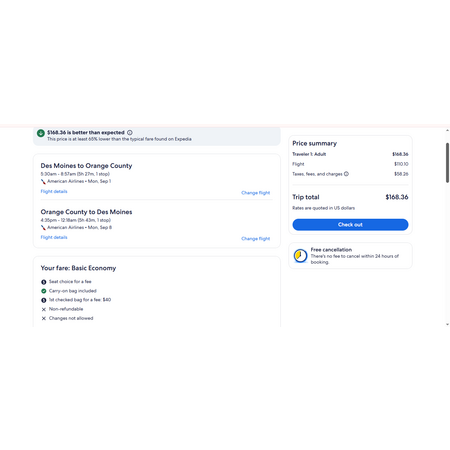Click the info icon beside better than expected
The width and height of the screenshot is (450, 450).
click(130, 133)
